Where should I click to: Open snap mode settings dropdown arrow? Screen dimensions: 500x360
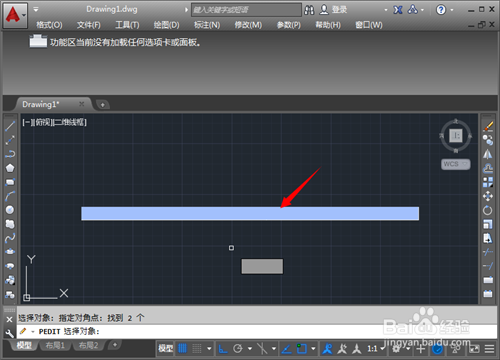[209, 349]
